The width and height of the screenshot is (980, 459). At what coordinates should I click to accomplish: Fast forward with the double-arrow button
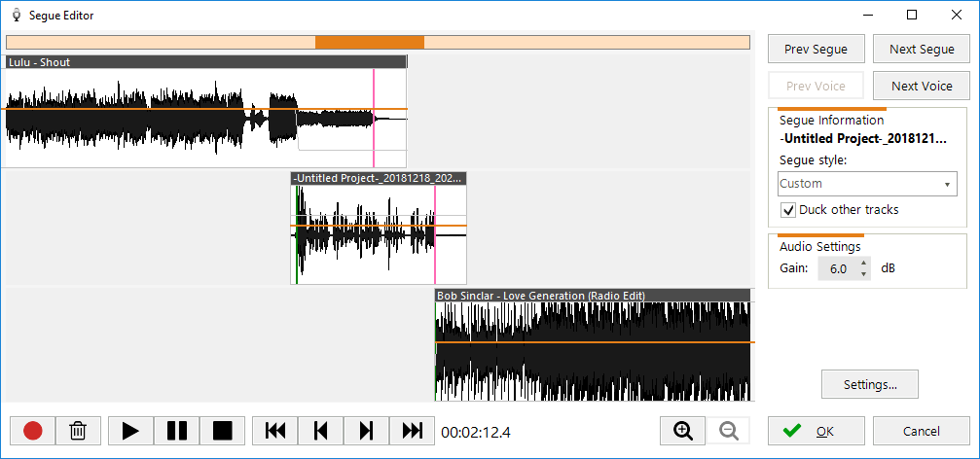pos(412,431)
